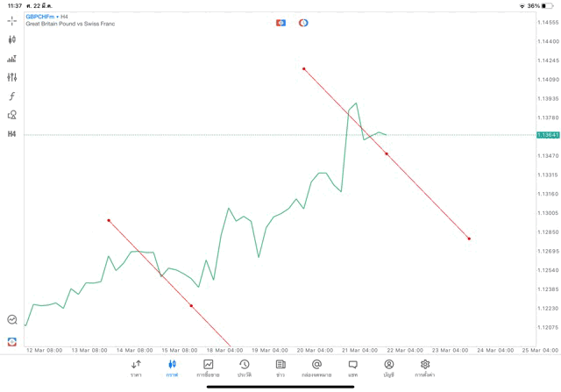Open the indicators list icon

coord(12,59)
